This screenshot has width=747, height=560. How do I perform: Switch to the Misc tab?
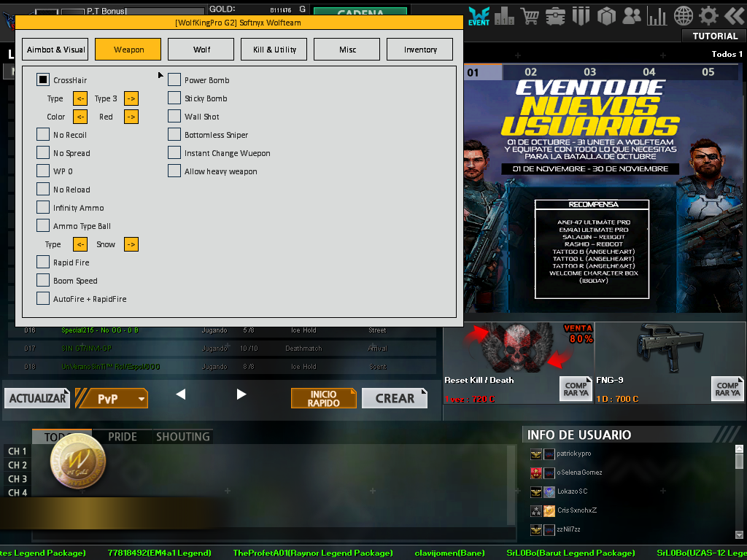point(347,50)
